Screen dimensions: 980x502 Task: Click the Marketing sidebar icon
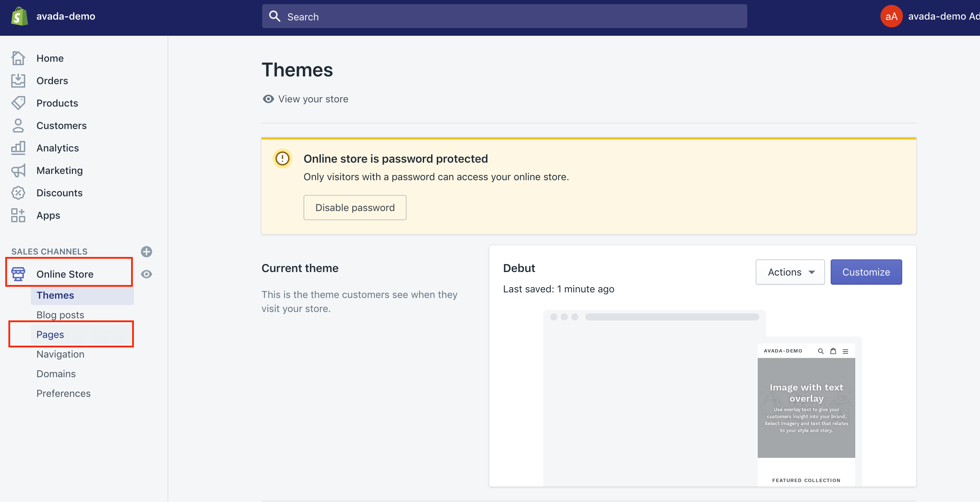coord(18,170)
